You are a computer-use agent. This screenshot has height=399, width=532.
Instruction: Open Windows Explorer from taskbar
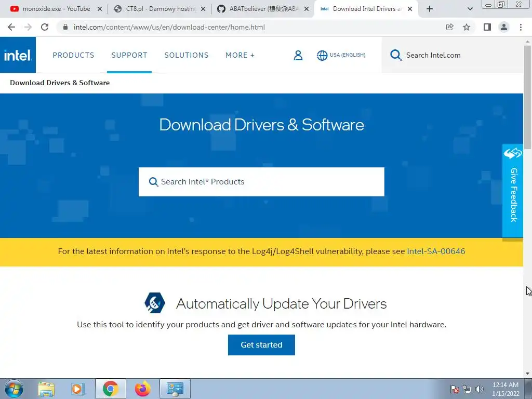pyautogui.click(x=46, y=389)
